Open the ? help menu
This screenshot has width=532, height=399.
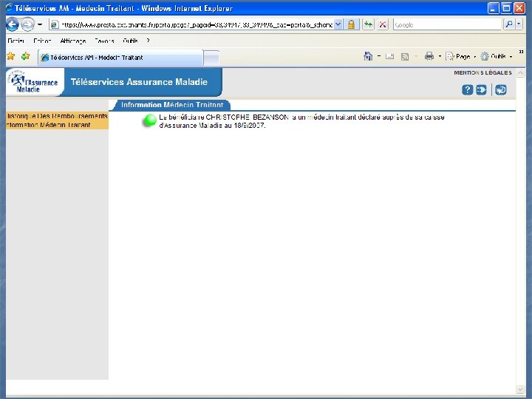pyautogui.click(x=148, y=41)
